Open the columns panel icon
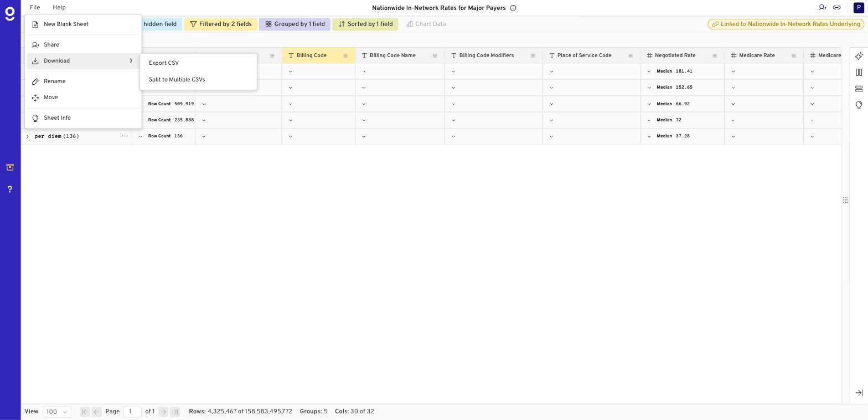The width and height of the screenshot is (868, 420). click(859, 73)
